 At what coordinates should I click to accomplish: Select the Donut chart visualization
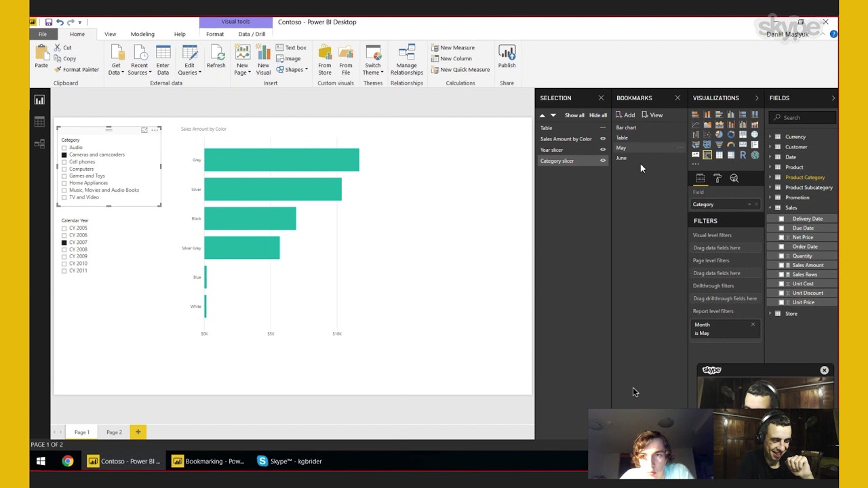coord(731,134)
